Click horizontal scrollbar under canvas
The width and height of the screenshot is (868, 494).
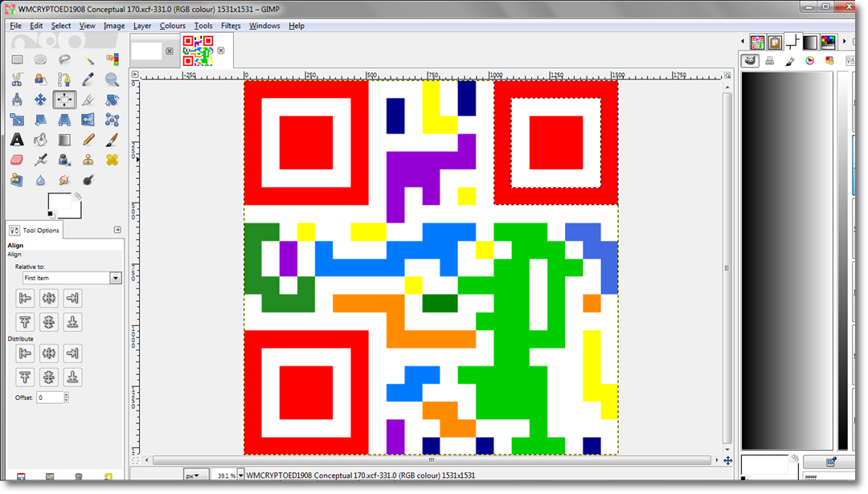pos(432,460)
